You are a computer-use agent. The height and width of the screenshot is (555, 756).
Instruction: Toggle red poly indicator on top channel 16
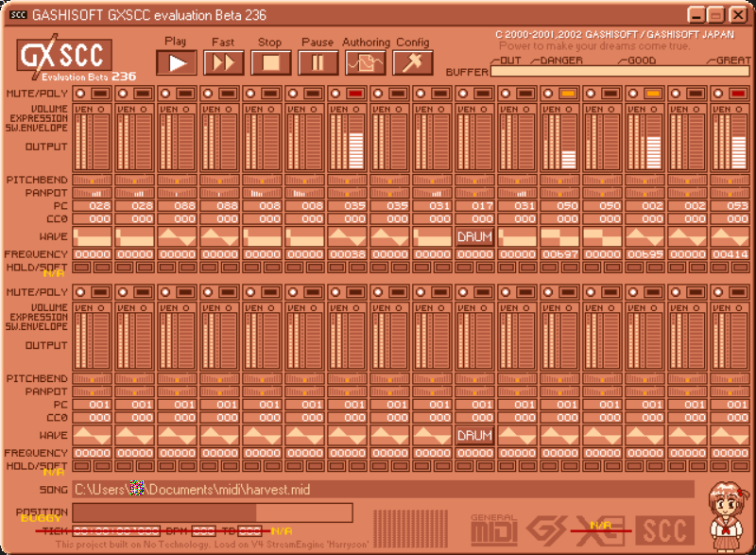(x=738, y=94)
